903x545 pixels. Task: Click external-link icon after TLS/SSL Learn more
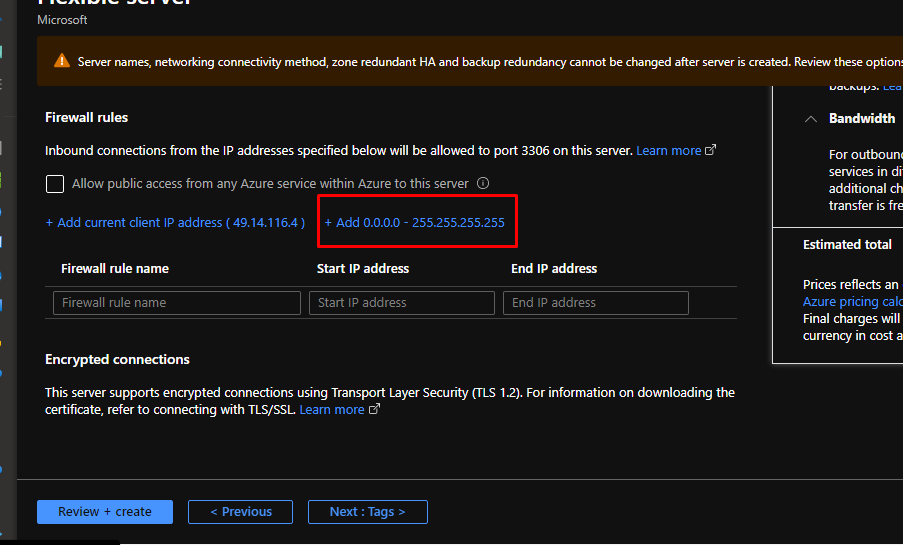click(x=374, y=410)
